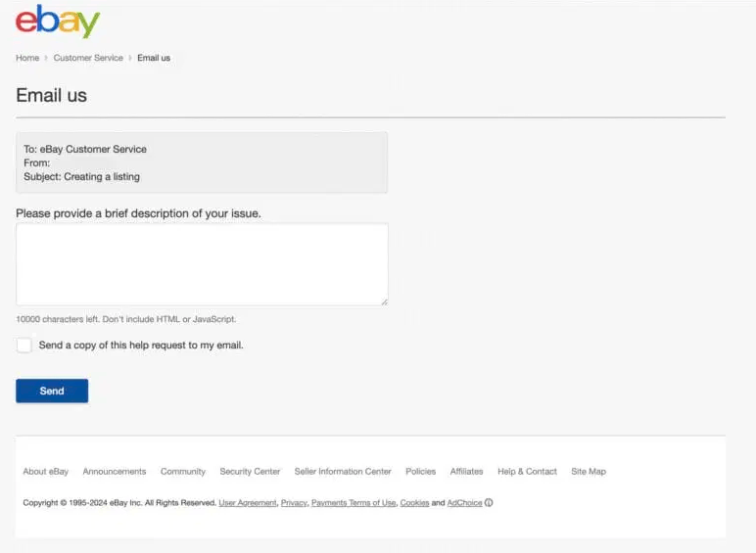Image resolution: width=756 pixels, height=553 pixels.
Task: Read the User Agreement link
Action: [x=247, y=503]
